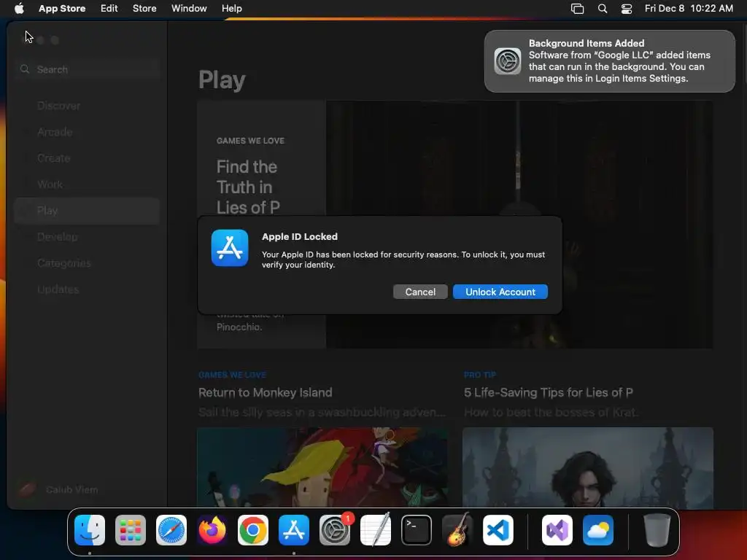Open Finder from the Dock
This screenshot has width=747, height=560.
[90, 530]
